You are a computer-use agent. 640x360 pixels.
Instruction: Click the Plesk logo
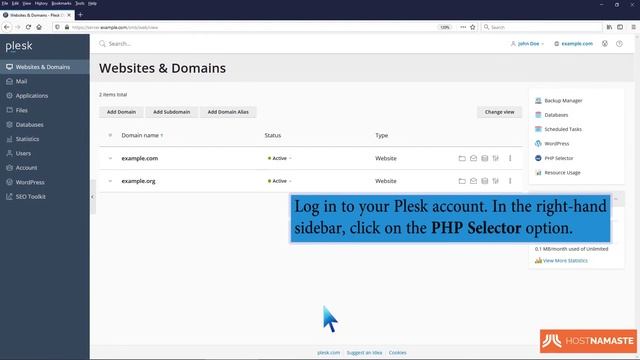click(x=19, y=47)
